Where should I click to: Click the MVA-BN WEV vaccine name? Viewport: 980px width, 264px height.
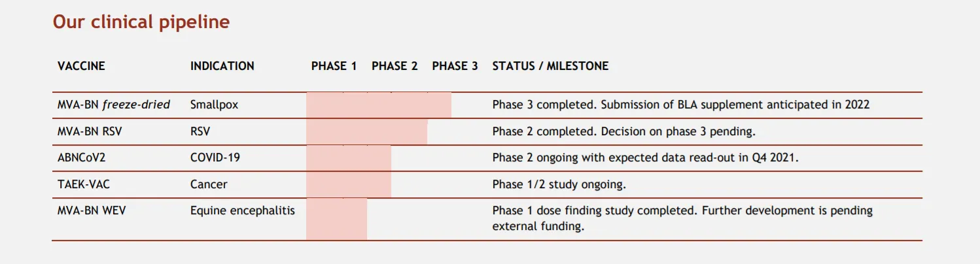click(92, 211)
